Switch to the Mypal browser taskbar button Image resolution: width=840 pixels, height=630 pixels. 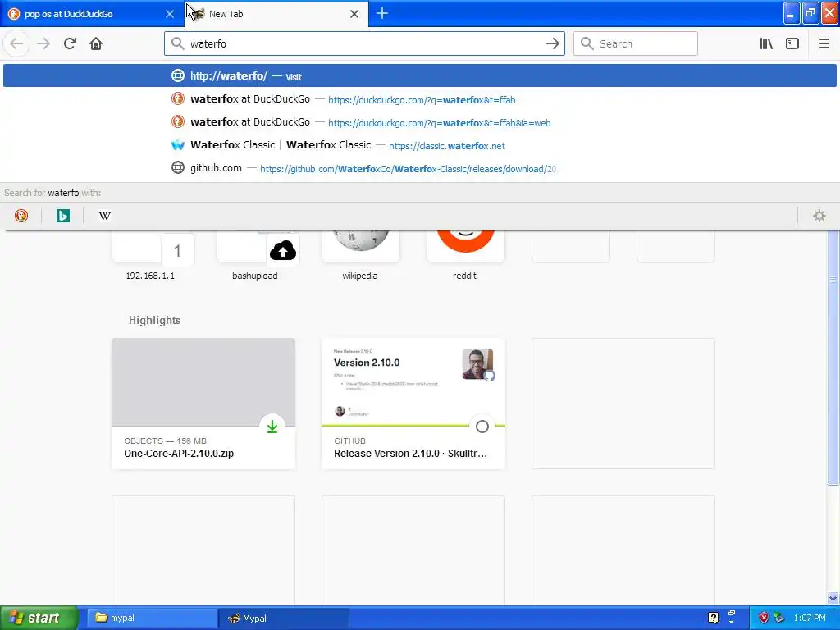284,618
